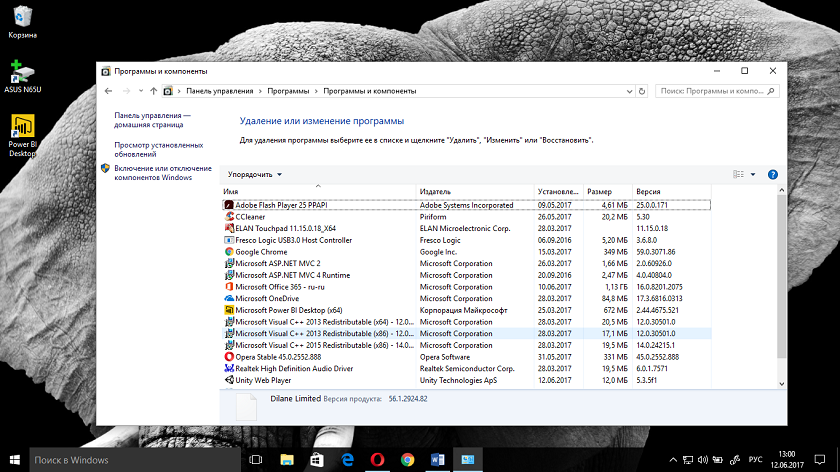Click the Windows Start button

14,460
